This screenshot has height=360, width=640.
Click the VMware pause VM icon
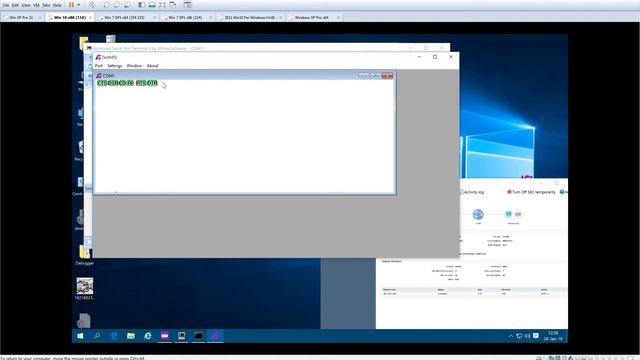point(71,5)
